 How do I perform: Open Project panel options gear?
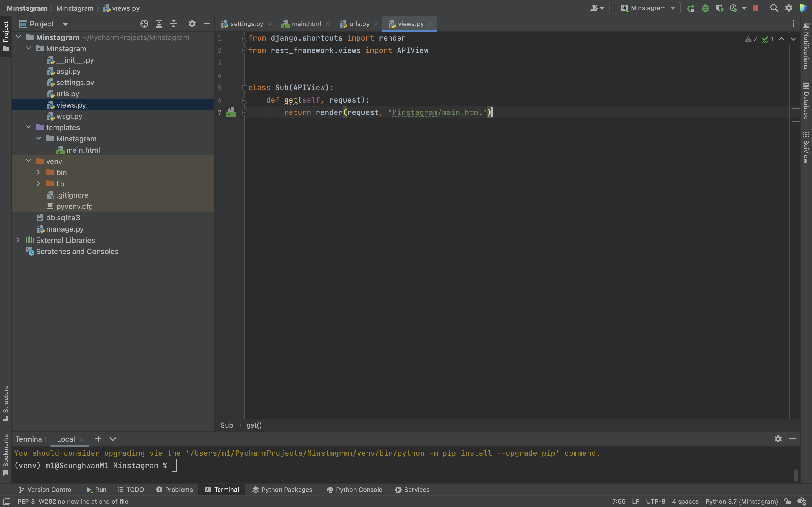(x=192, y=24)
